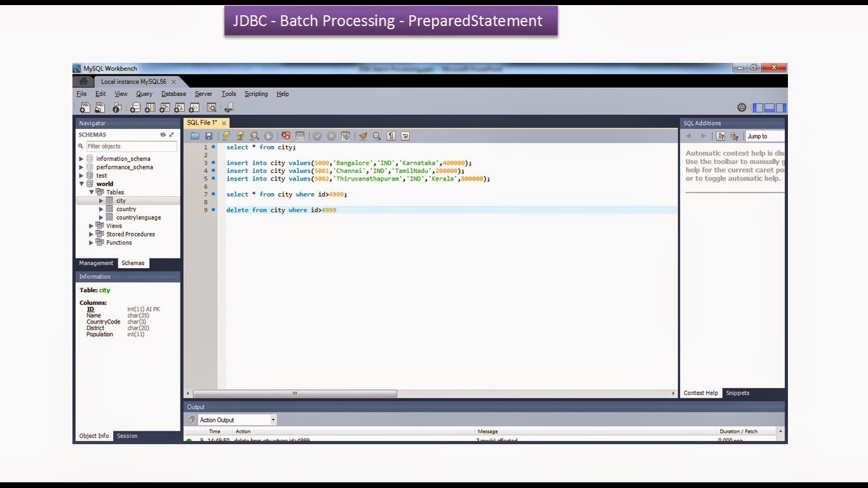
Task: Select the country table
Action: pos(126,209)
